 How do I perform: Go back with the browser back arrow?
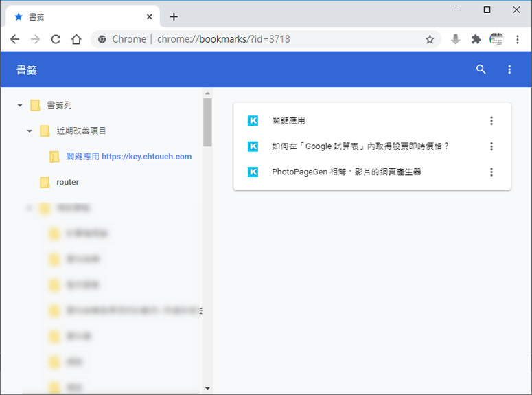coord(14,39)
